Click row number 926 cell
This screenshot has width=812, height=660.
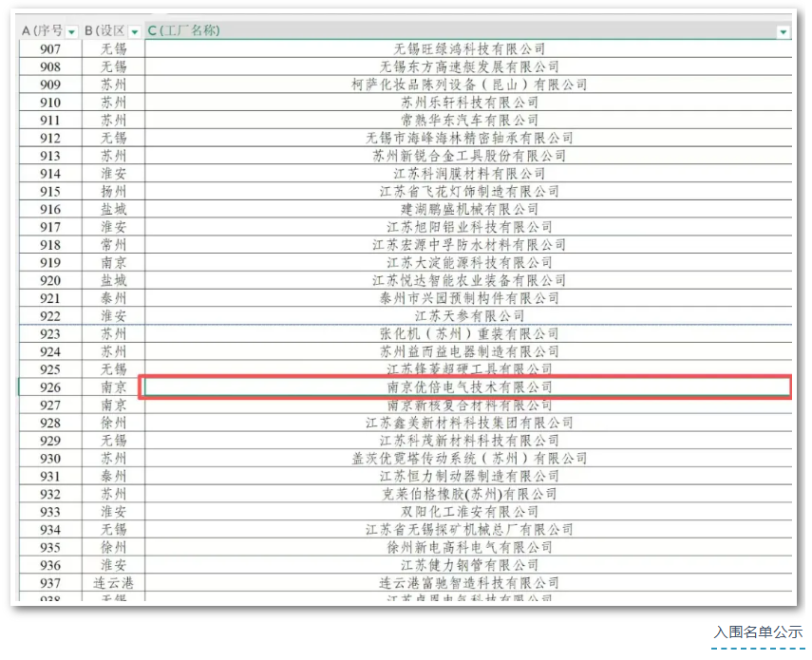tap(50, 387)
